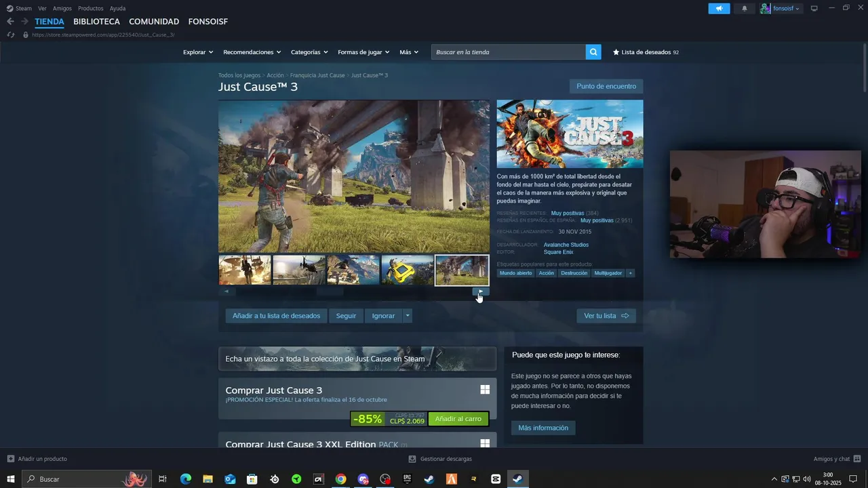Expand the Explorar dropdown

(x=198, y=52)
